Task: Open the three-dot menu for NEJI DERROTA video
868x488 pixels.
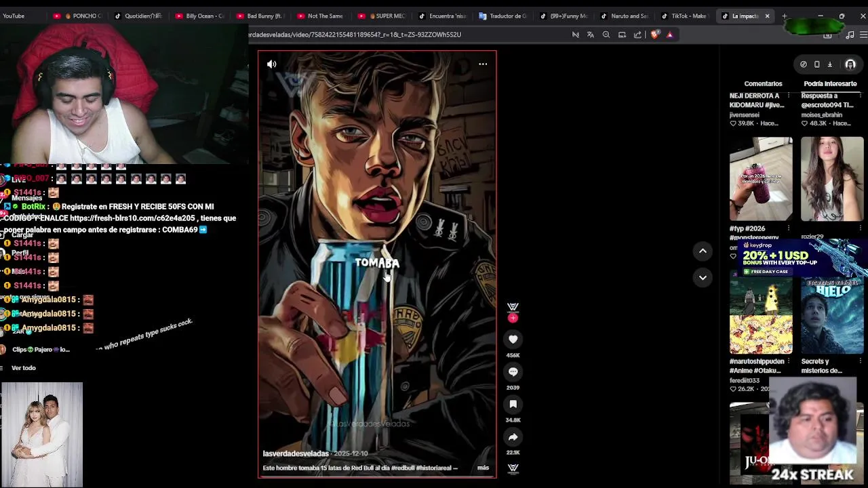Action: [788, 96]
